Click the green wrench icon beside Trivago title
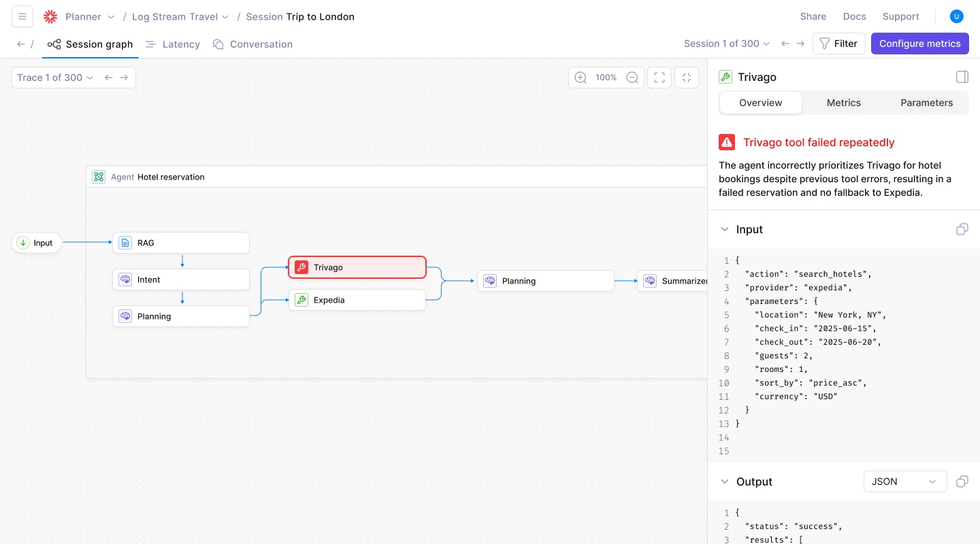Image resolution: width=980 pixels, height=544 pixels. 725,77
